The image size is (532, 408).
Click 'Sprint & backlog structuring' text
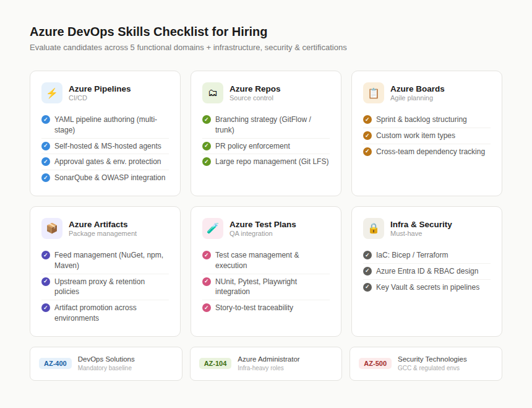coord(421,119)
